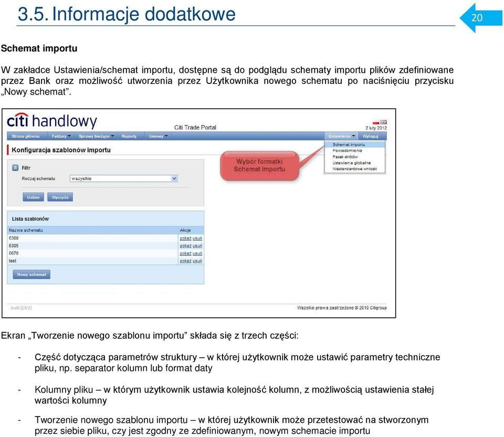Expand the Sprawy bieżące menu
504x437 pixels.
[x=96, y=136]
